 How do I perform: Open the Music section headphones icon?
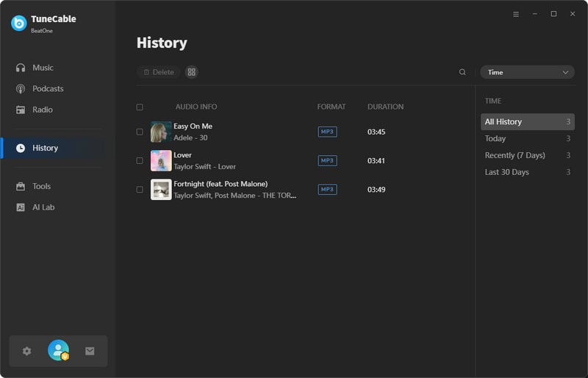click(x=21, y=68)
